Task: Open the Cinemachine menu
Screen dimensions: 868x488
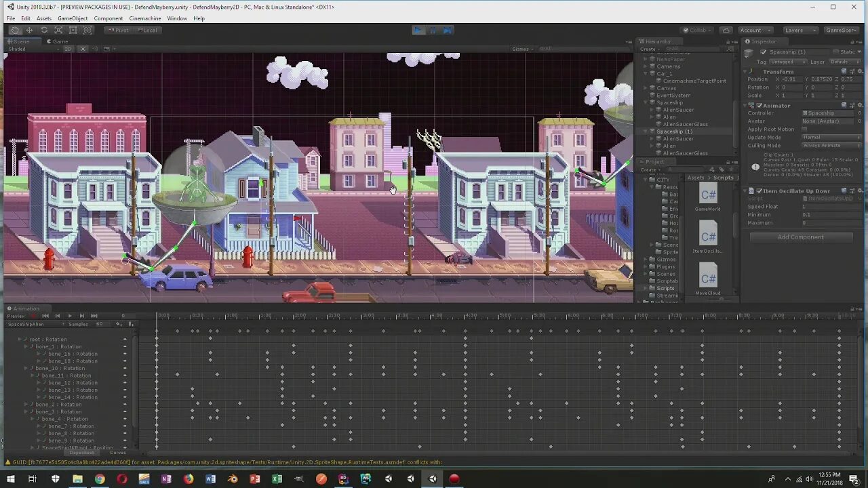Action: coord(145,18)
